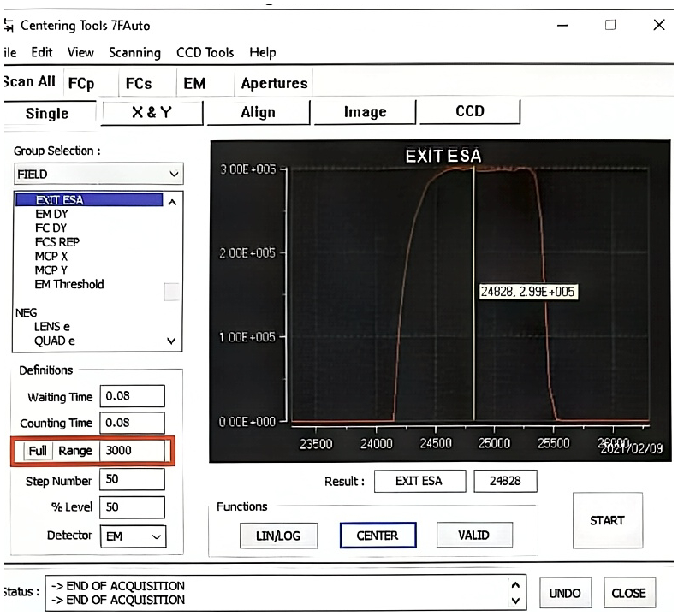The height and width of the screenshot is (616, 678).
Task: Expand the Group Selection FIELD dropdown
Action: click(98, 174)
